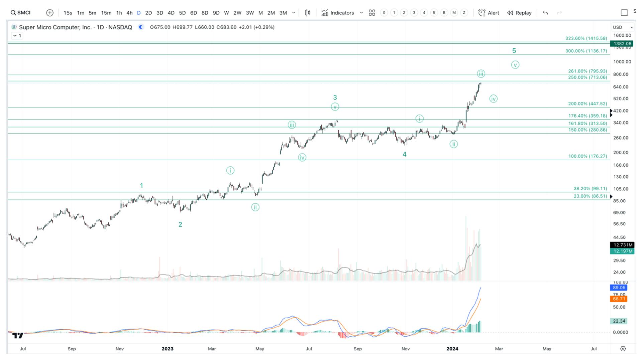Open the layout square icon
The width and height of the screenshot is (642, 364).
coord(624,13)
